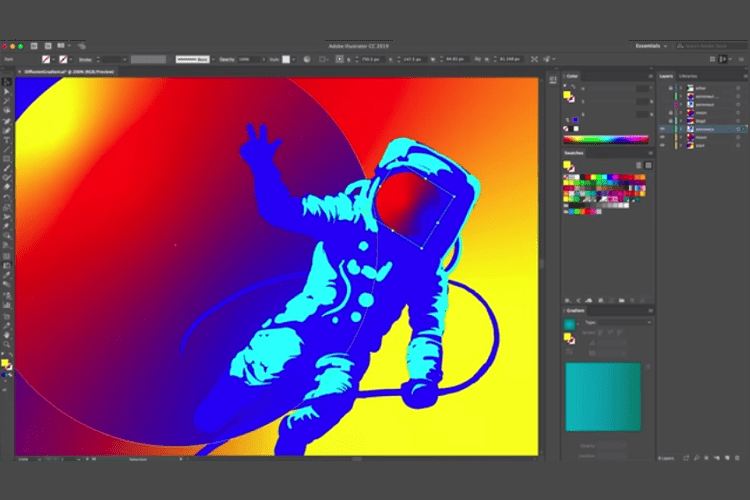Unlock the bkgd layer

[671, 121]
